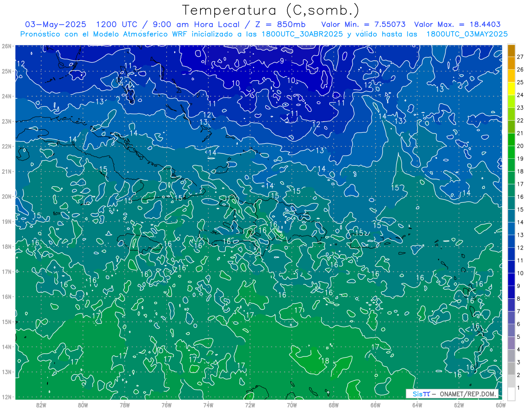This screenshot has height=411, width=532.
Task: Click the "Valor Min. = 7.55073" text
Action: click(x=364, y=24)
